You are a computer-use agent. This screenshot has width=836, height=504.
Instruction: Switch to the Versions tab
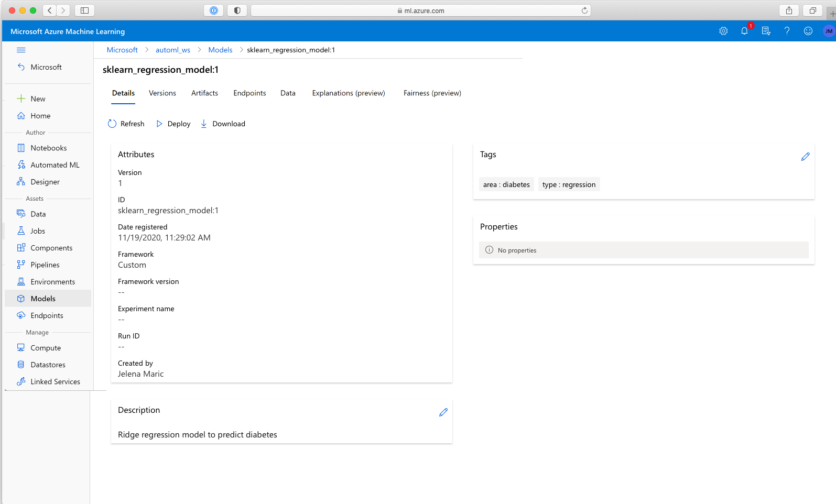(162, 93)
